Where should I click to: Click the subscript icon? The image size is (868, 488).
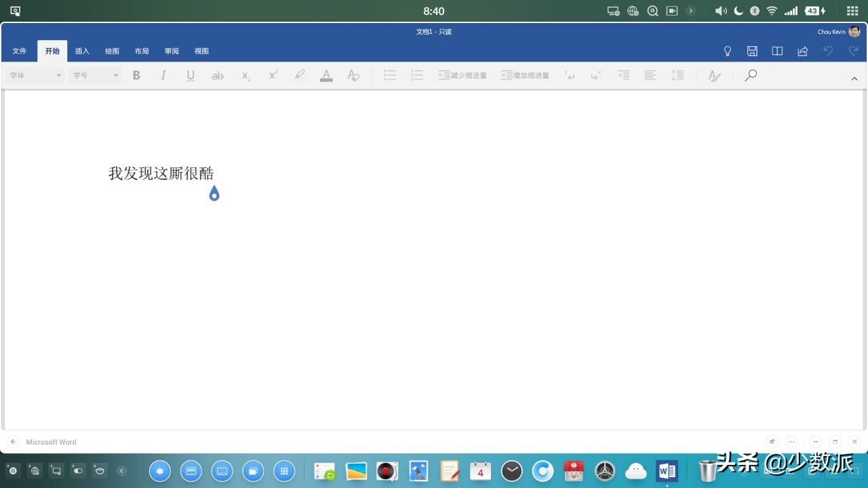point(246,75)
